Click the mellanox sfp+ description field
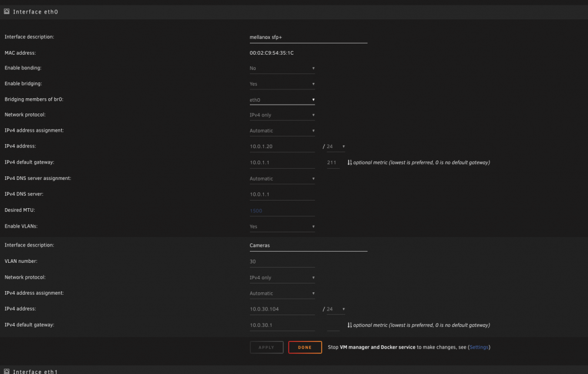 pyautogui.click(x=308, y=38)
